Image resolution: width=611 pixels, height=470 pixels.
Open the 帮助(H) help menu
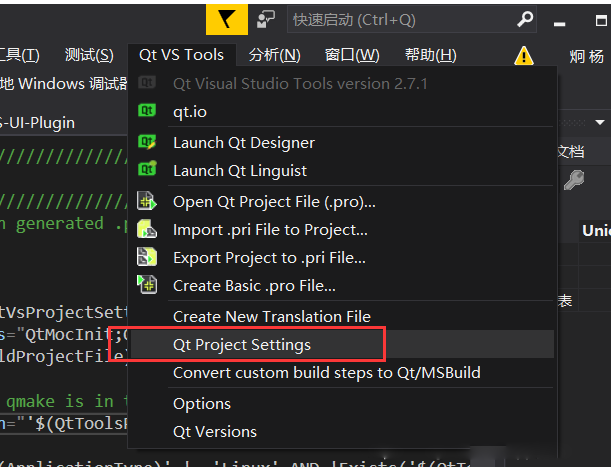(x=431, y=55)
